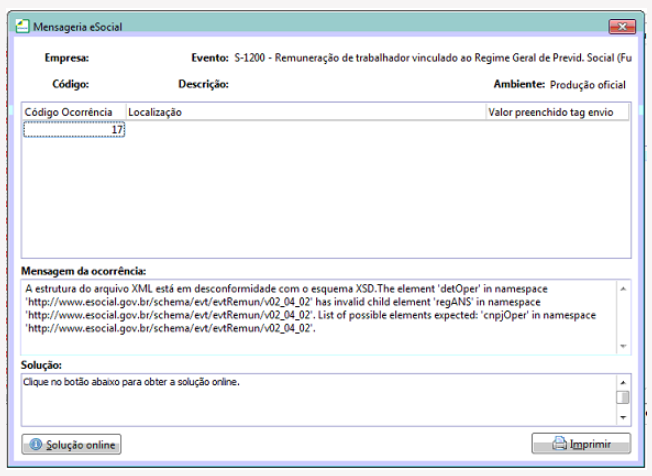Click the Solução text 'Clique no botão abaixo'

pos(131,382)
